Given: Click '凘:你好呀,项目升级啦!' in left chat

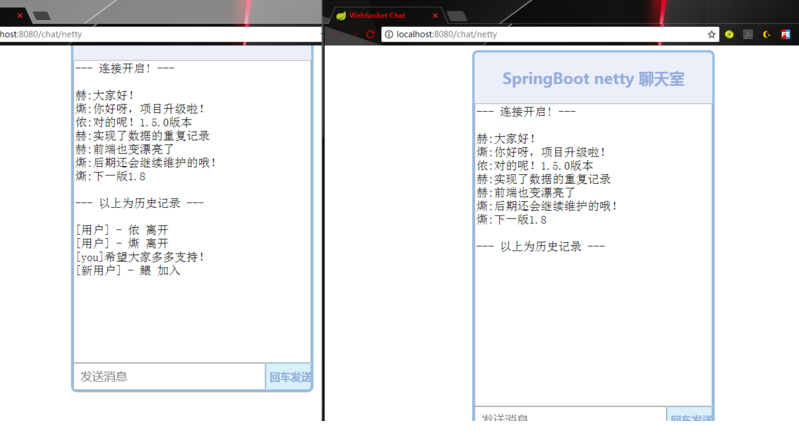Looking at the screenshot, I should click(140, 109).
